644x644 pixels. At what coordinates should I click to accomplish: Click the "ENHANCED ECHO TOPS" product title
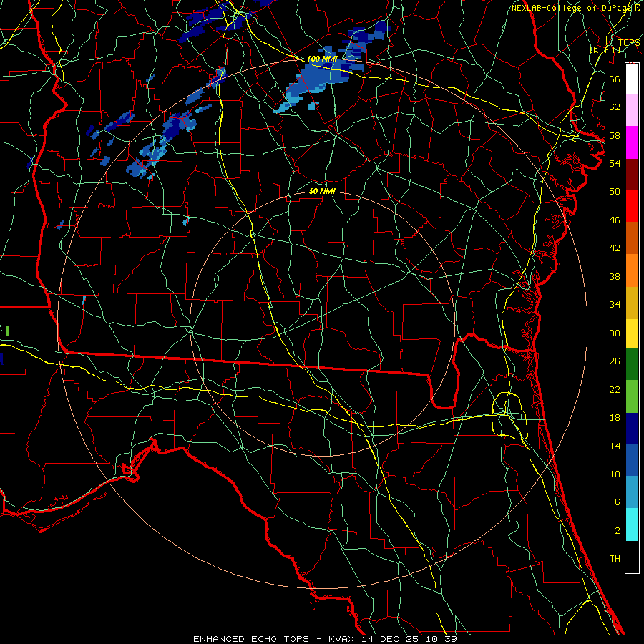coord(251,639)
